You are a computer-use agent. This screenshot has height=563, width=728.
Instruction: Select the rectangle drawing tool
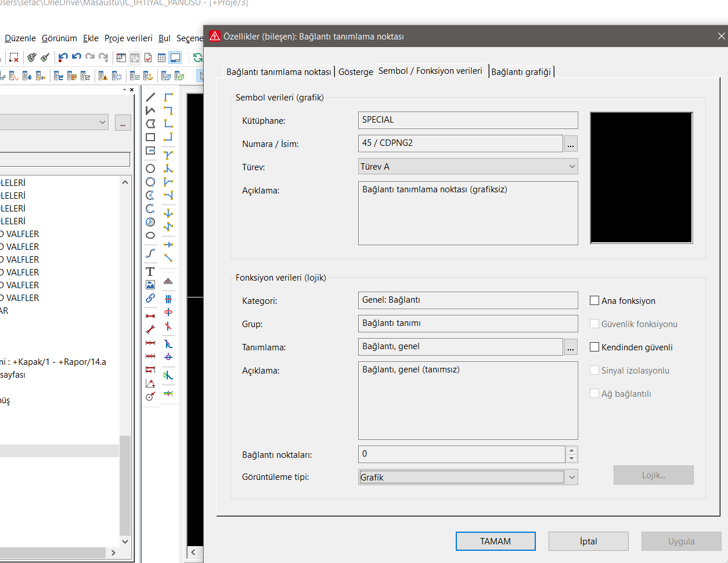[150, 137]
